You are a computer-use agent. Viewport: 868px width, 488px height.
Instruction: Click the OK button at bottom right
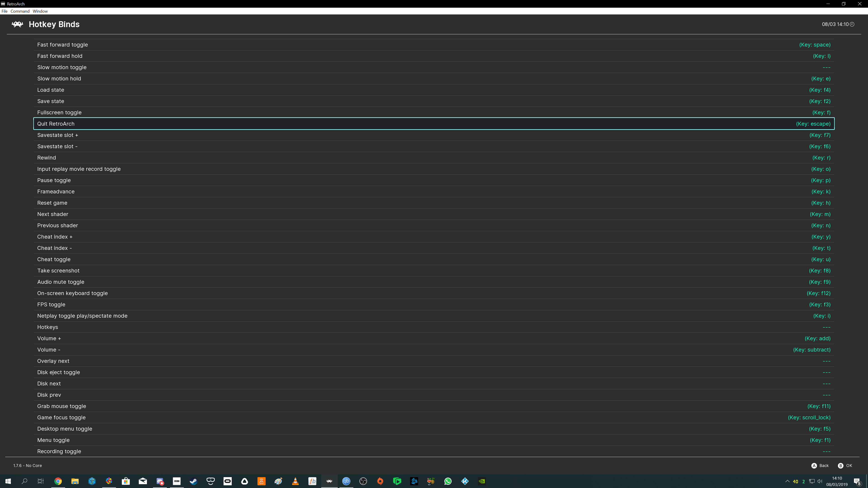pos(845,465)
